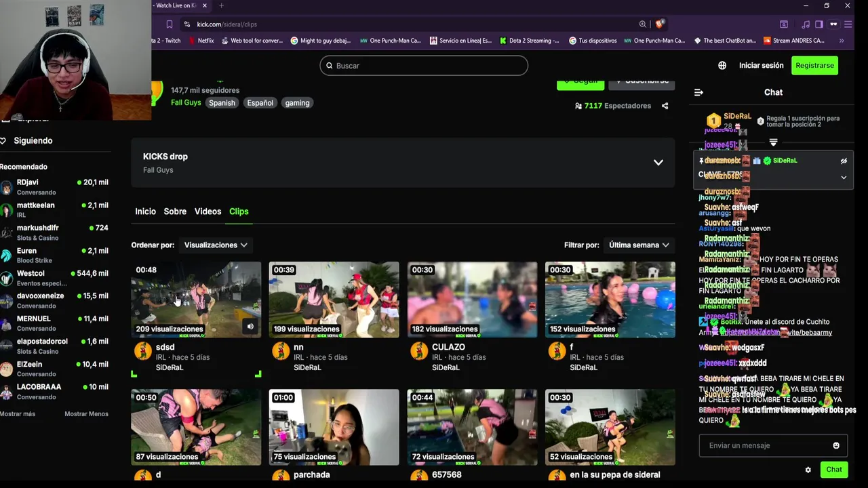The width and height of the screenshot is (868, 488).
Task: Focus the Buscar search field
Action: click(424, 66)
